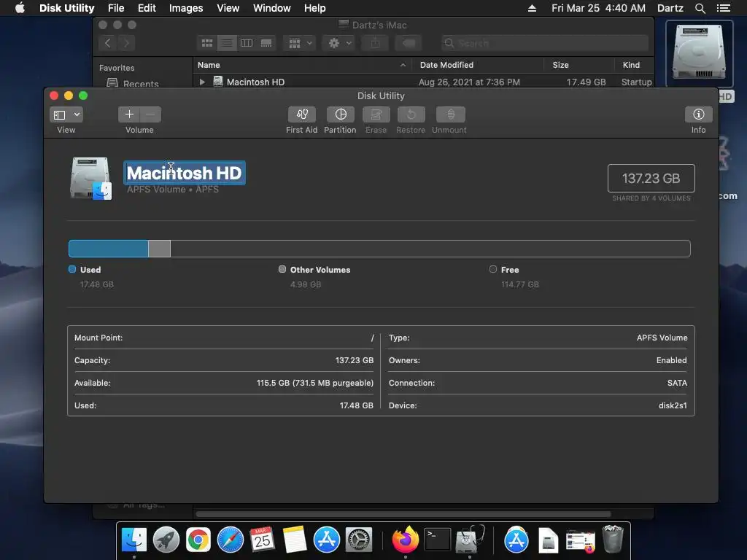Open Spotlight search in menu bar
Image resolution: width=747 pixels, height=560 pixels.
tap(700, 8)
